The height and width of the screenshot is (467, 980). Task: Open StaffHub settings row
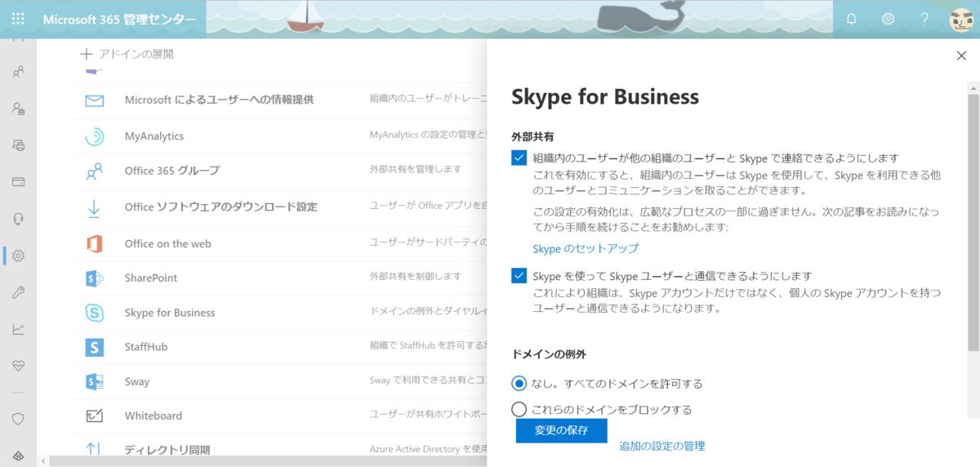tap(279, 347)
